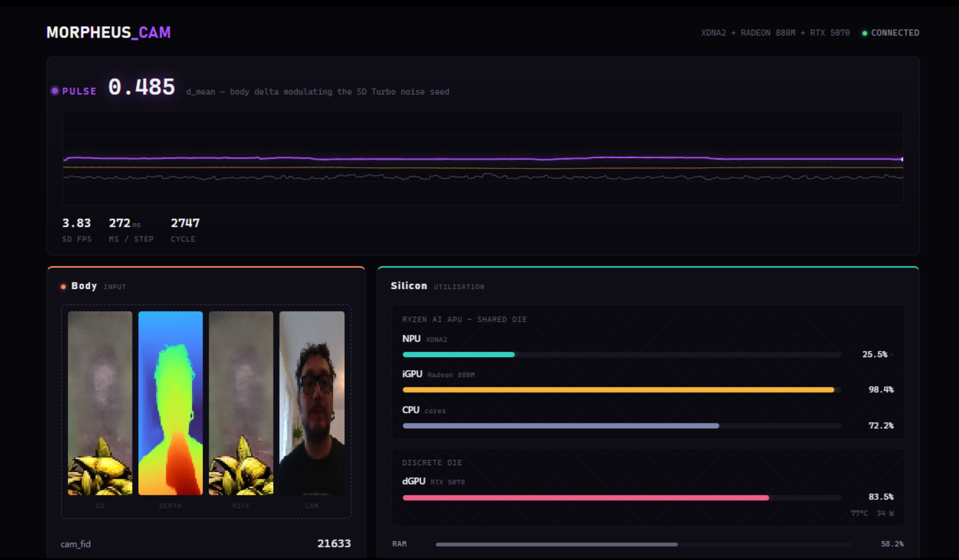
Task: Click the pulse value 0.485
Action: tap(142, 87)
